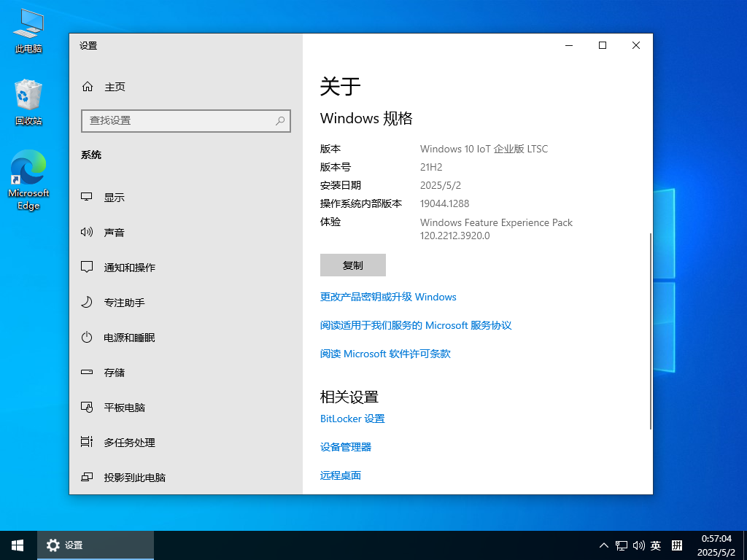Open Display settings via monitor icon
The image size is (747, 560).
87,198
